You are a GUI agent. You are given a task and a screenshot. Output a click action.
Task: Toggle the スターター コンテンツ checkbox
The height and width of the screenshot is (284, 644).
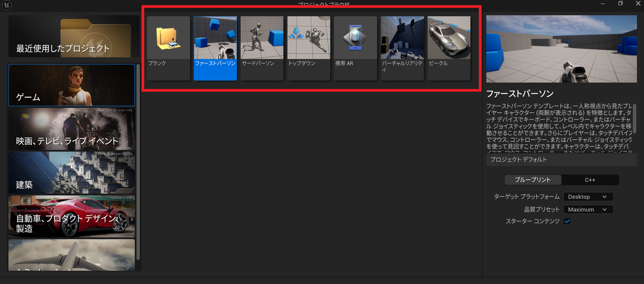point(567,221)
